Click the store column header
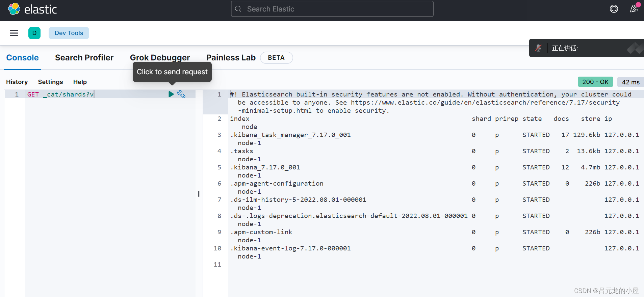This screenshot has height=297, width=644. pos(591,119)
